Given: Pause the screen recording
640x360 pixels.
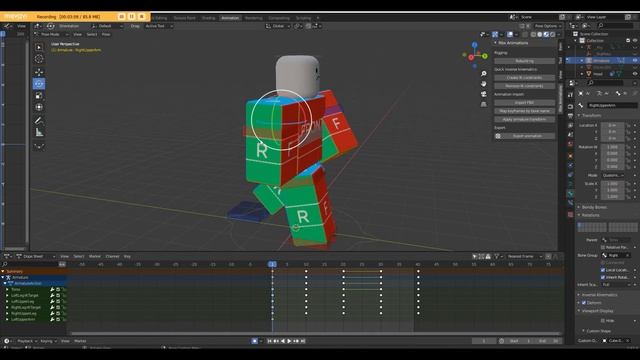Looking at the screenshot, I should click(131, 16).
